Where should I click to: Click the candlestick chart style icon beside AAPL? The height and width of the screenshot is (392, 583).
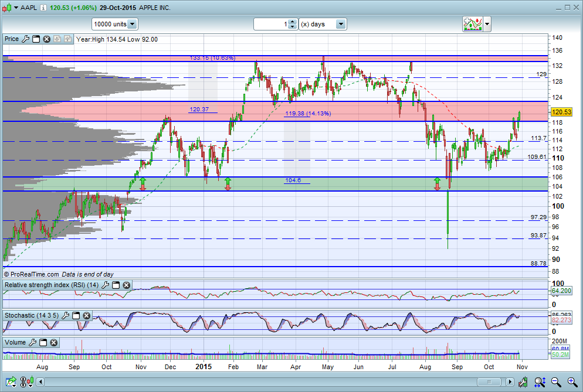click(6, 8)
